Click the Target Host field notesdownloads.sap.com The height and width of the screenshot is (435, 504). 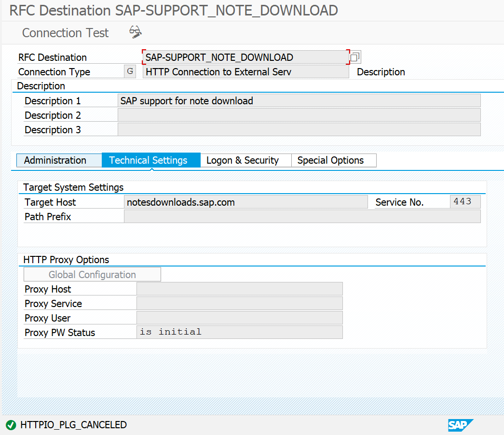tap(246, 202)
